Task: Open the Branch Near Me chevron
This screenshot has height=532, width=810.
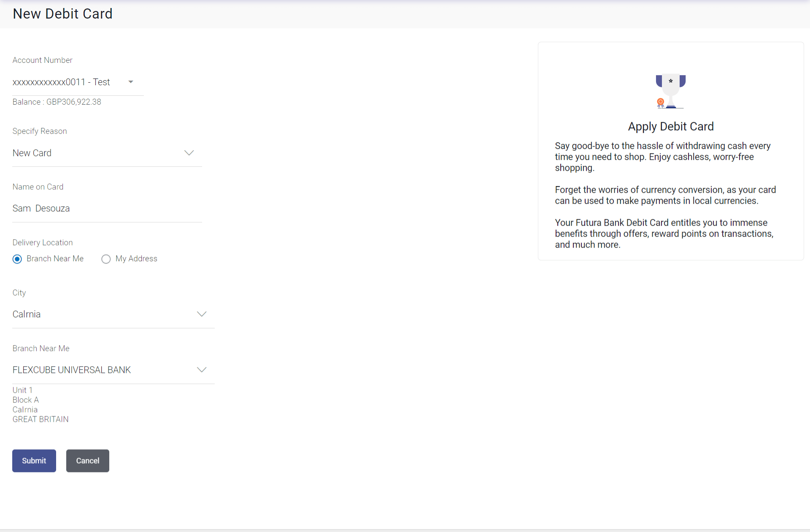Action: click(202, 370)
